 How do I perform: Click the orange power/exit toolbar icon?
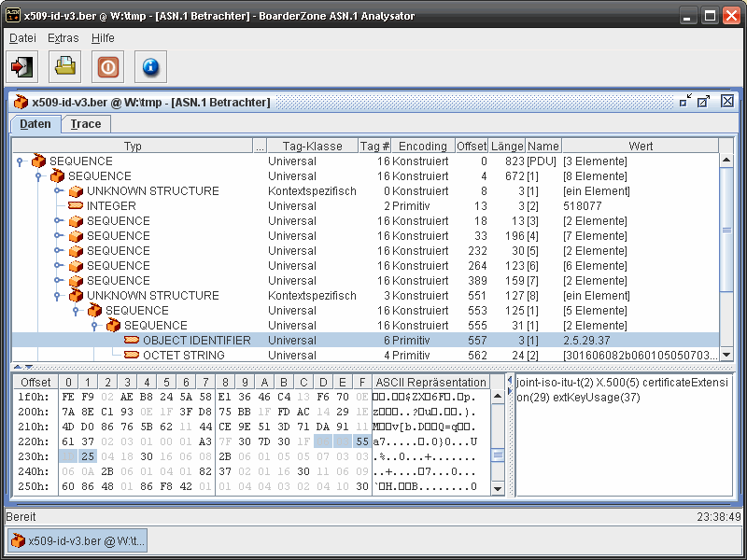(107, 66)
